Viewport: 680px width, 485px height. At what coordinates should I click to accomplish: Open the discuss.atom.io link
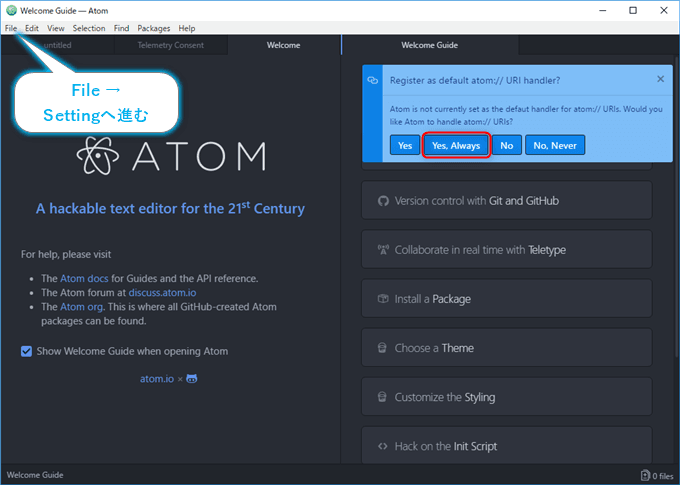pyautogui.click(x=162, y=293)
